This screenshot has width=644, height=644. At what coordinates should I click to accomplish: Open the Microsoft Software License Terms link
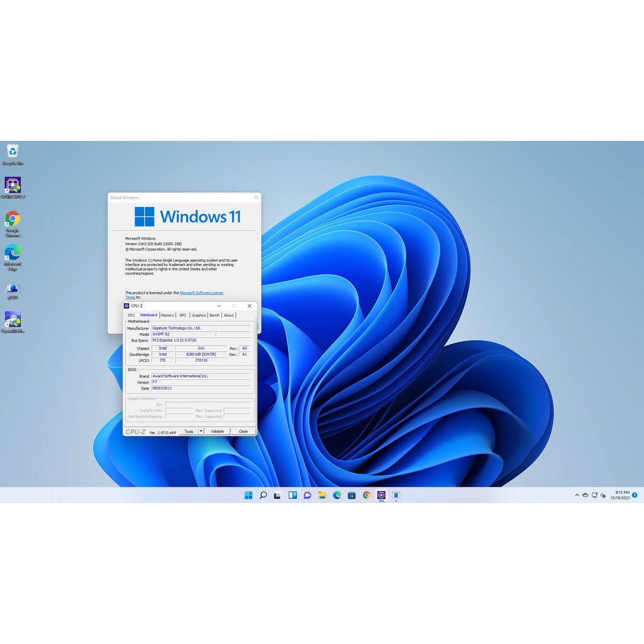point(201,292)
